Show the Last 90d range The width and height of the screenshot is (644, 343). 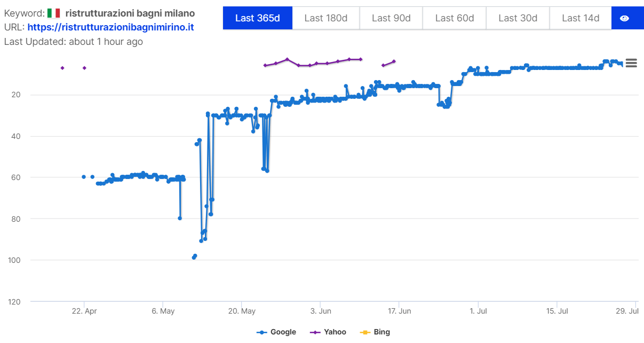(391, 18)
